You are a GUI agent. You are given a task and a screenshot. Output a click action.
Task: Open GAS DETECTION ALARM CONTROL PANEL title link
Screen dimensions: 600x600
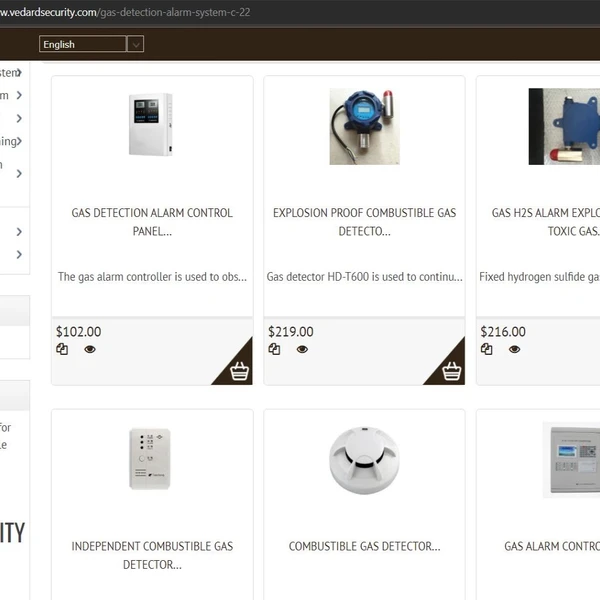click(x=152, y=222)
